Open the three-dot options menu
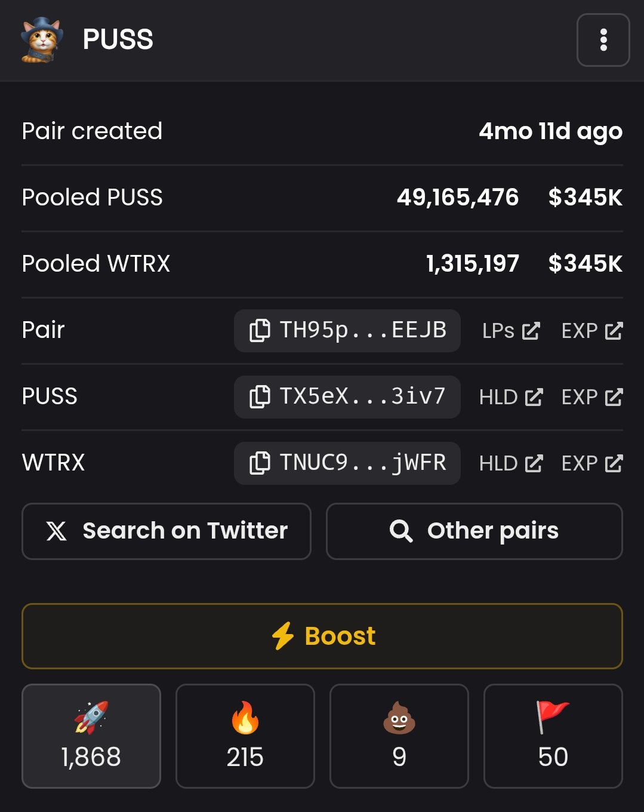Screen dimensions: 644x812 [603, 40]
